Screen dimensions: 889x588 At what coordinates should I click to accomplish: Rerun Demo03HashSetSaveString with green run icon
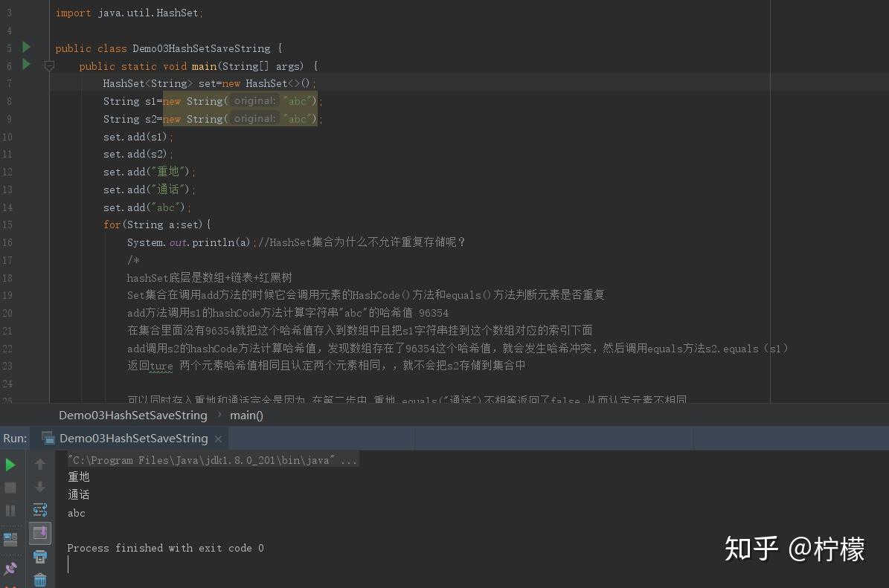click(x=10, y=464)
